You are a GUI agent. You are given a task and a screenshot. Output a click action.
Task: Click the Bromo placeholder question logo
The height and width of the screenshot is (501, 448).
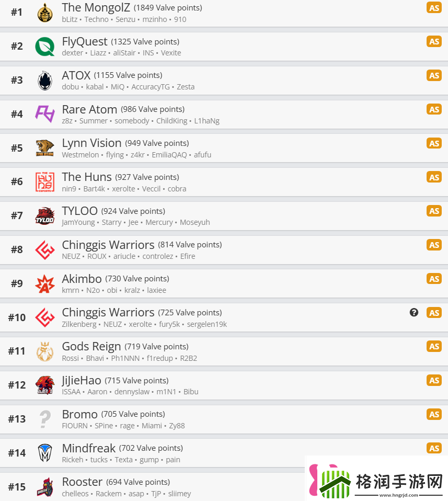point(45,419)
